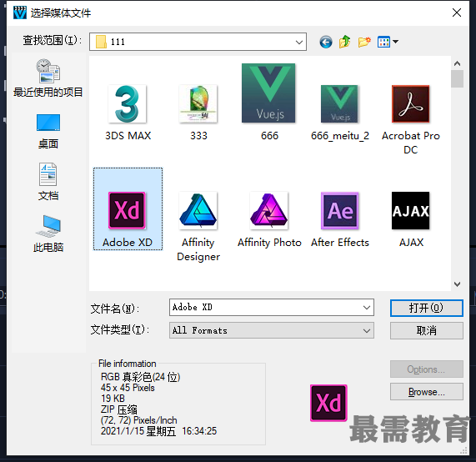Select the Affinity Designer file
476x462 pixels.
[198, 210]
